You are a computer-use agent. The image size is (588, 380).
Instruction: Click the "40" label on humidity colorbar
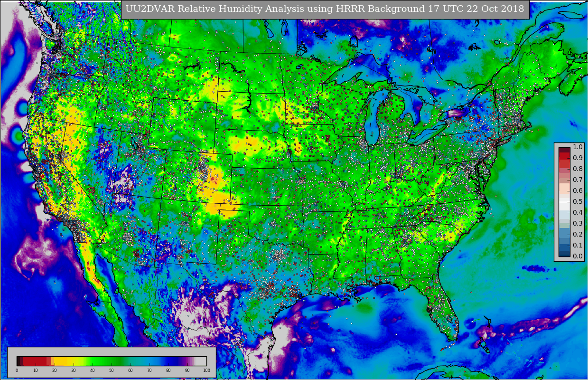point(93,370)
